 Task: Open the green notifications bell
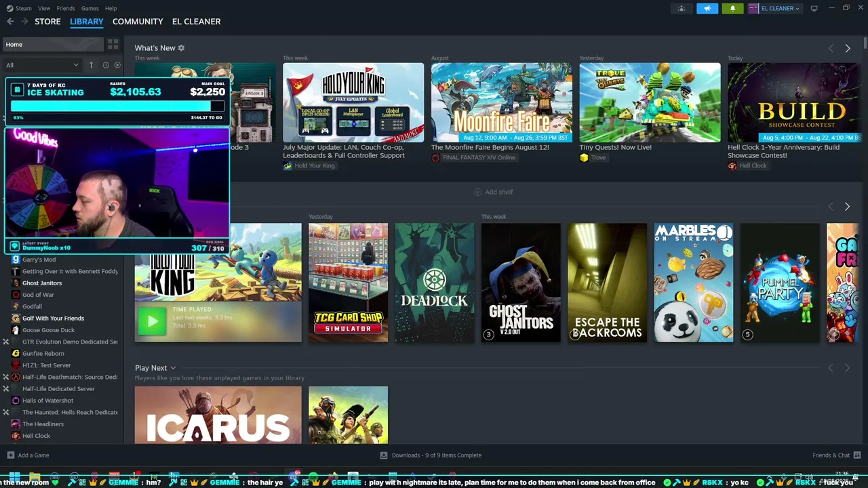pos(732,8)
